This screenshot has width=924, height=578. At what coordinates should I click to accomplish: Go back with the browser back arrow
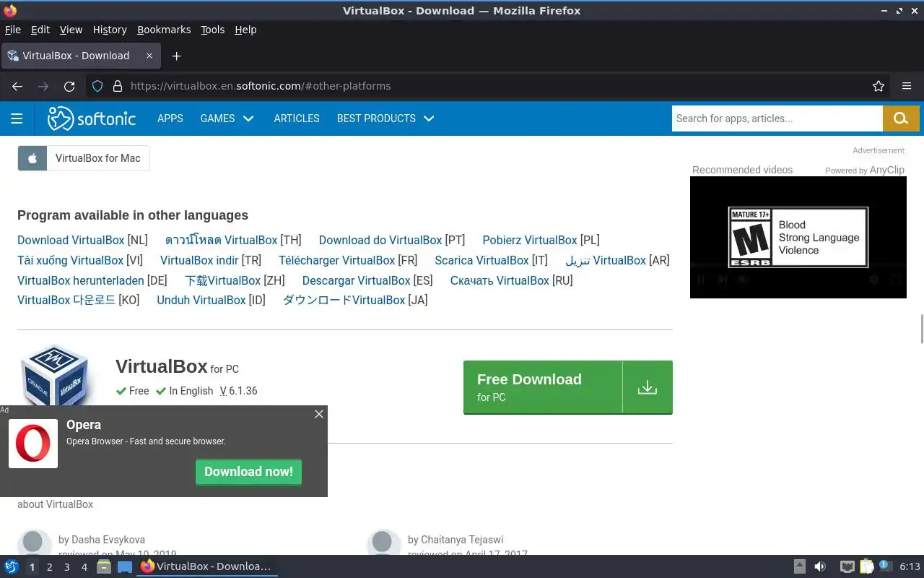(17, 86)
